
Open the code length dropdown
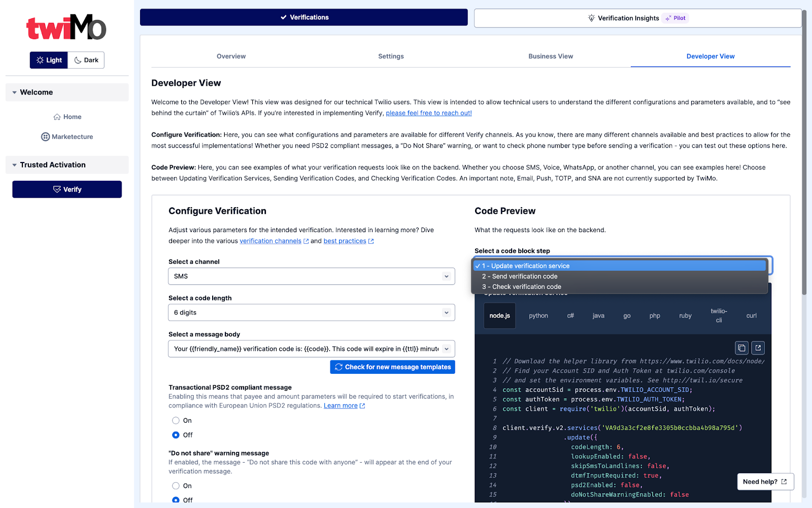point(312,312)
